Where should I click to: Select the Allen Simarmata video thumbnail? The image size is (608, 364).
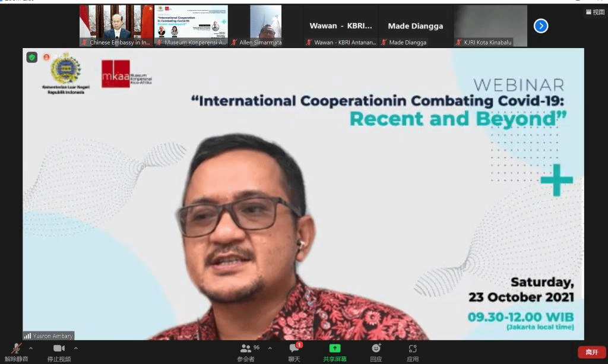(265, 26)
